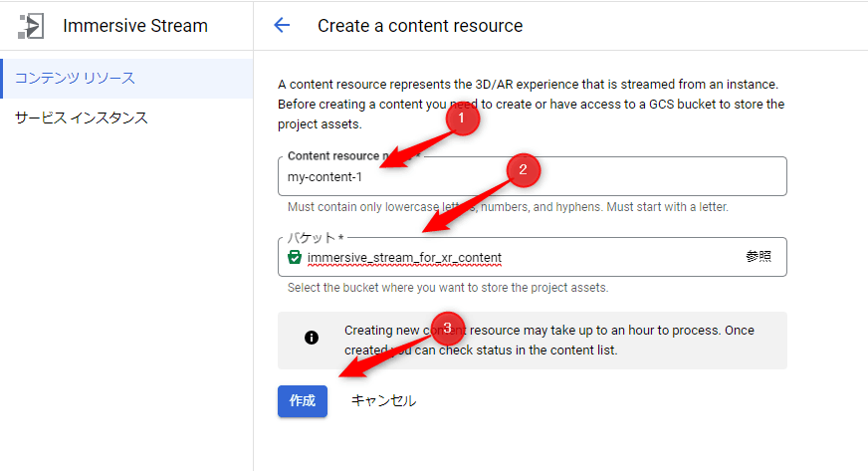Viewport: 868px width, 471px height.
Task: Click the Immersive Stream product logo icon
Action: pyautogui.click(x=31, y=26)
